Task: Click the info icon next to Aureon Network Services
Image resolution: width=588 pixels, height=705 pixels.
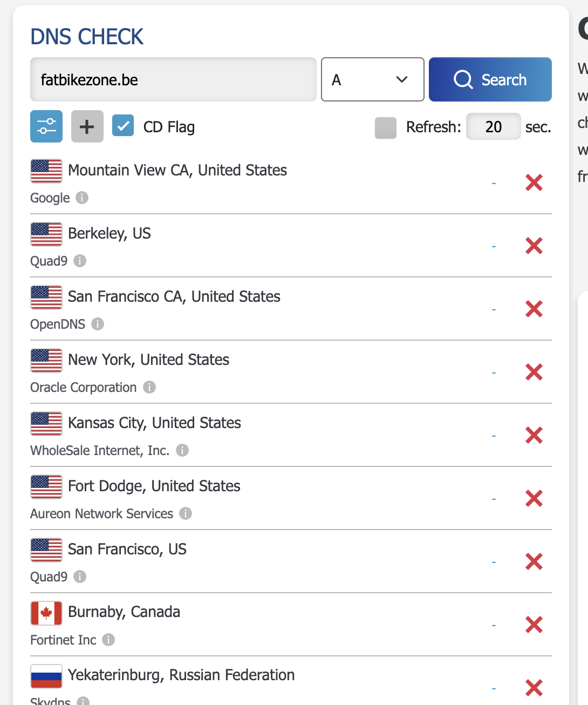Action: pos(186,513)
